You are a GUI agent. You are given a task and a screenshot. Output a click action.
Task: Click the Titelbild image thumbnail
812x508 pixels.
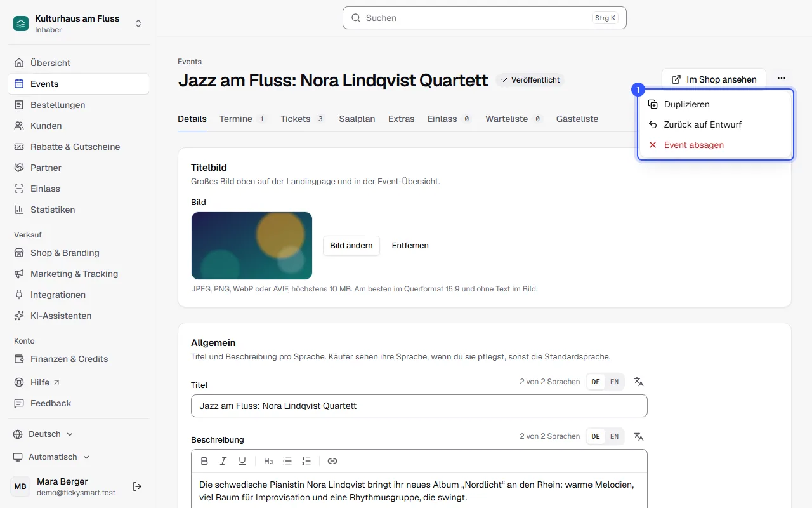[252, 246]
